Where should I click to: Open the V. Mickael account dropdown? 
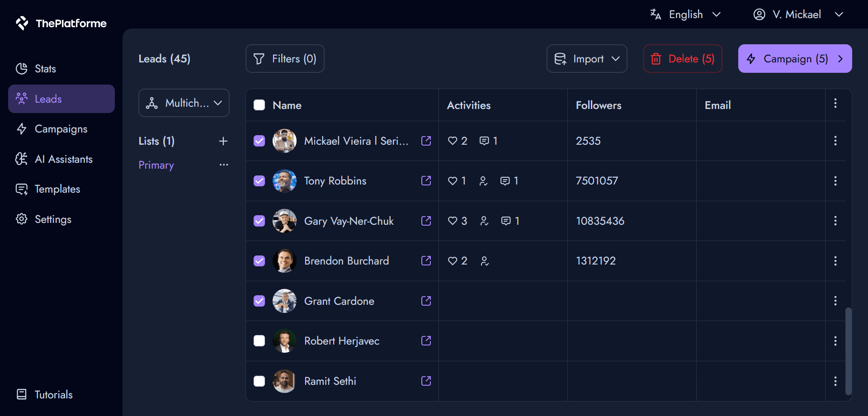798,14
